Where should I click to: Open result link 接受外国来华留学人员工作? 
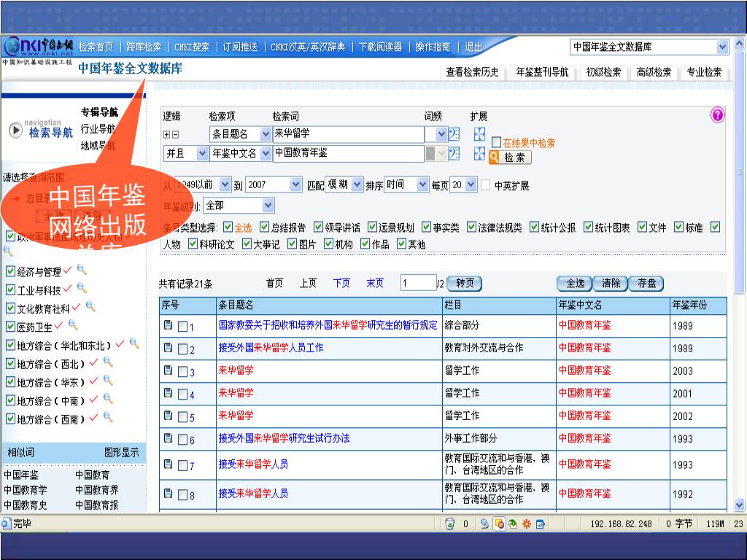pos(271,348)
